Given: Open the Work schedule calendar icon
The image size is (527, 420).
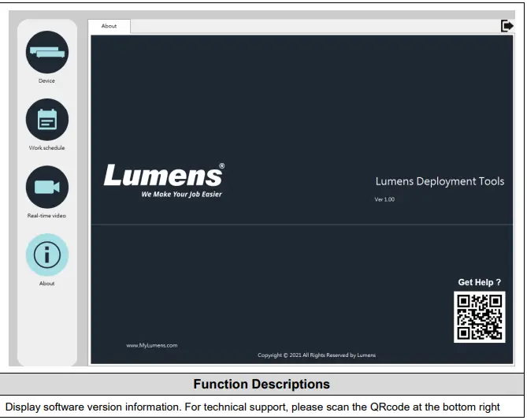Looking at the screenshot, I should 47,119.
